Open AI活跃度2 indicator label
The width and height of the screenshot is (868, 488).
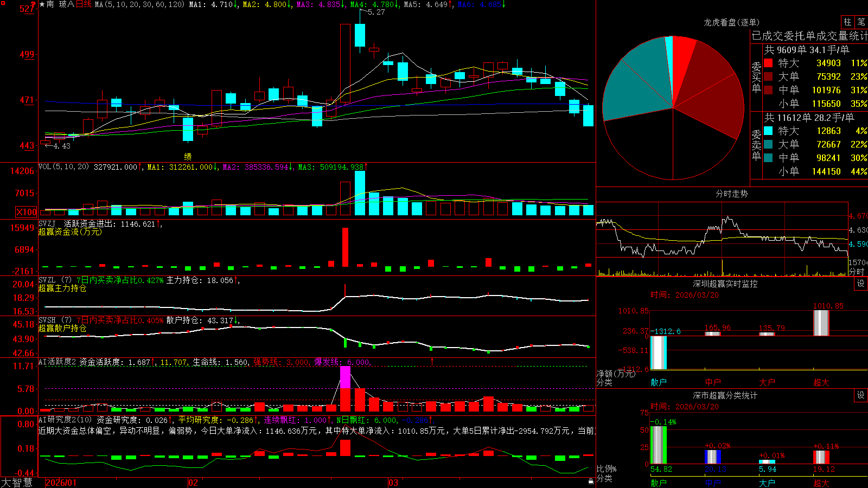[58, 362]
